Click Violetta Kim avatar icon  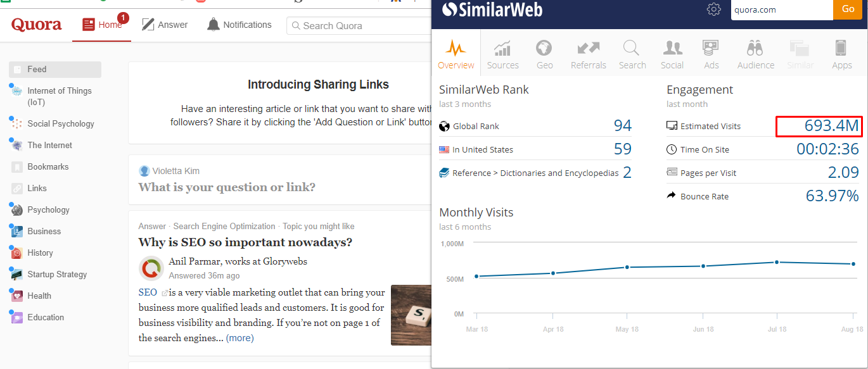tap(144, 172)
